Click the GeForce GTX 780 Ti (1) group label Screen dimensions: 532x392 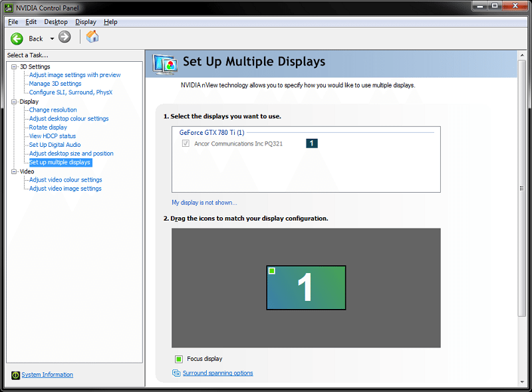click(211, 133)
